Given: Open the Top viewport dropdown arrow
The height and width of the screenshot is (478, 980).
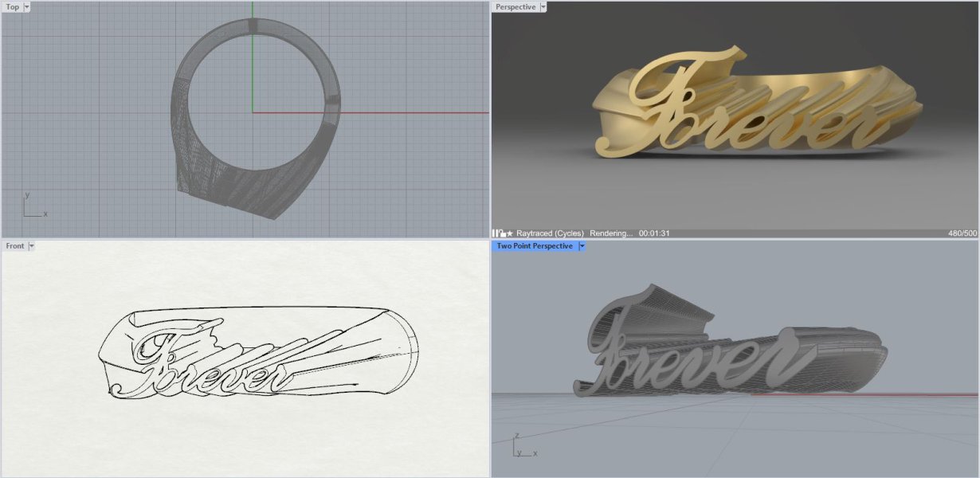Looking at the screenshot, I should [27, 7].
